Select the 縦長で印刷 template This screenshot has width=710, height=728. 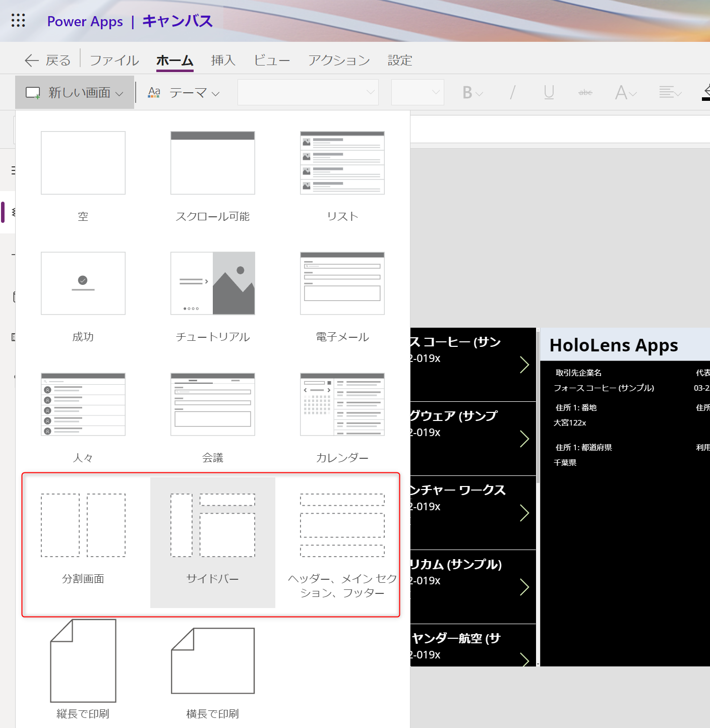tap(83, 669)
